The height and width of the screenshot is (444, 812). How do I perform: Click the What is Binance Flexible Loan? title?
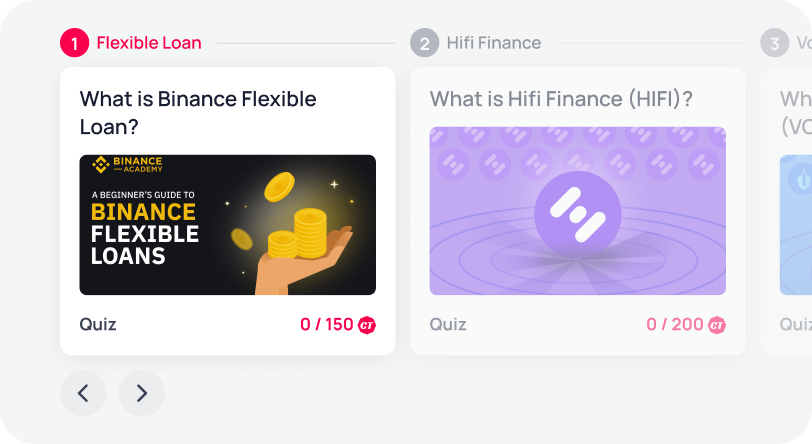point(198,113)
